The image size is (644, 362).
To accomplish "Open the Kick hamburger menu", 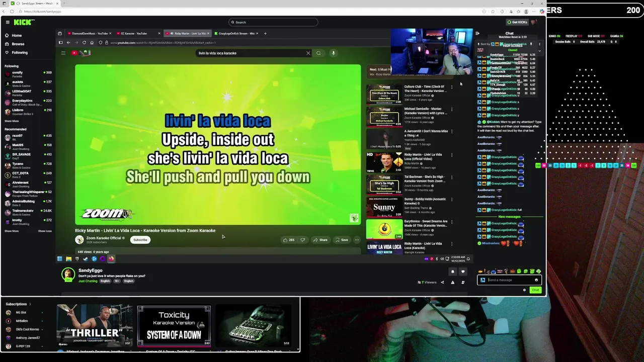I will tap(8, 22).
